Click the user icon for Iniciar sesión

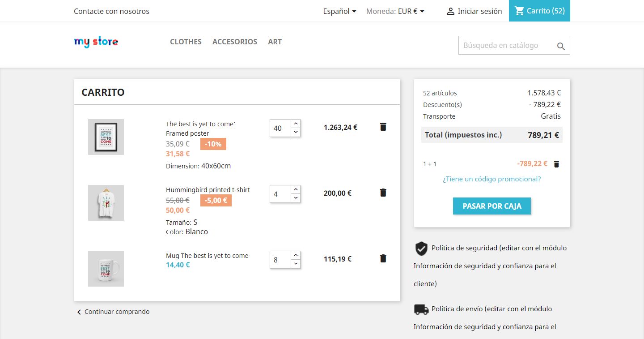tap(450, 12)
